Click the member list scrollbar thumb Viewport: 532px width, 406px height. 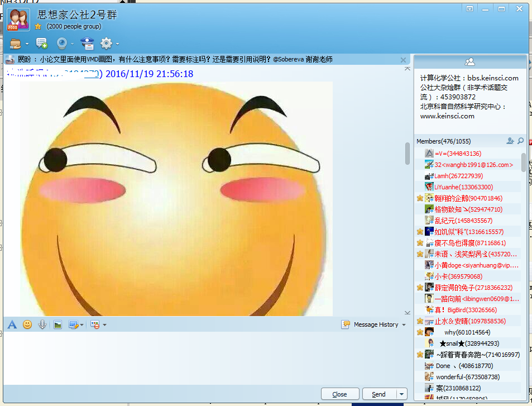point(524,162)
